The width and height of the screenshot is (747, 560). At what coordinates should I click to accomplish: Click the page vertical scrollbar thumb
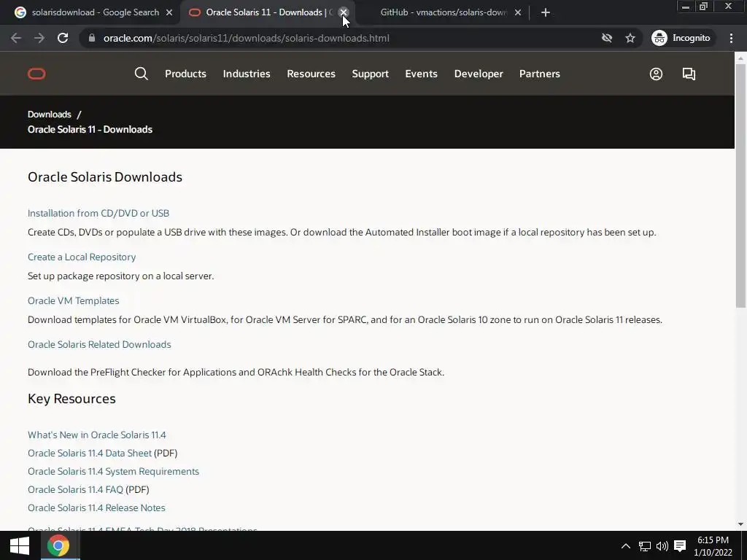[x=740, y=186]
